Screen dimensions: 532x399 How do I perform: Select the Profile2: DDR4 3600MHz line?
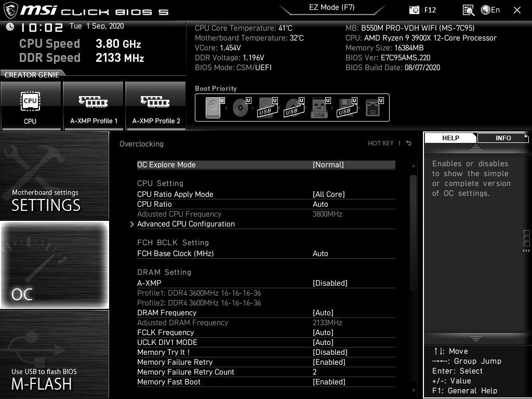coord(199,303)
